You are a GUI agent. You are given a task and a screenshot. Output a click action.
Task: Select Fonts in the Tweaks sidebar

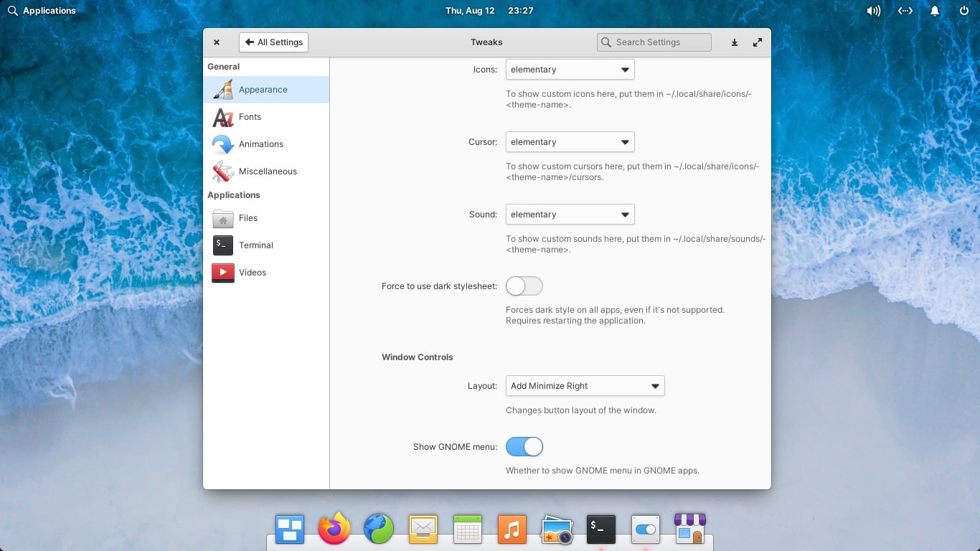(x=250, y=116)
